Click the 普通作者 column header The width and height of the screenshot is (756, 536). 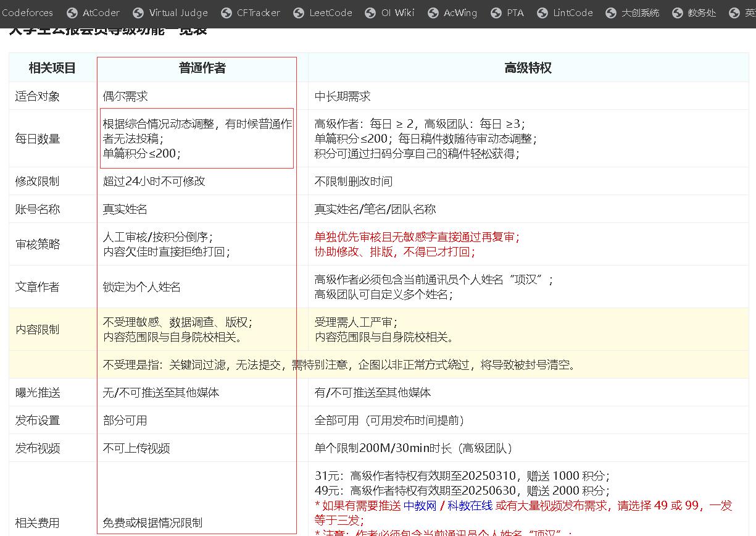pos(202,68)
